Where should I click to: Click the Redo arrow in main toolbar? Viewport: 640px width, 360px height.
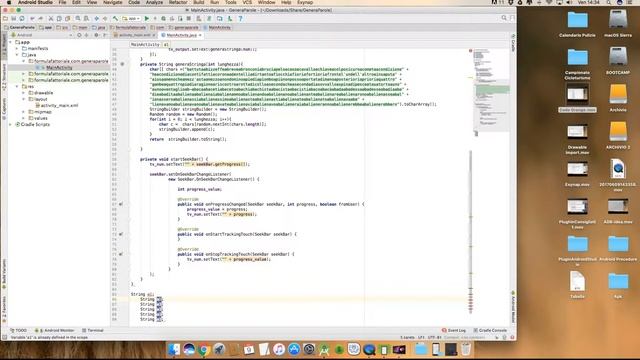40,18
